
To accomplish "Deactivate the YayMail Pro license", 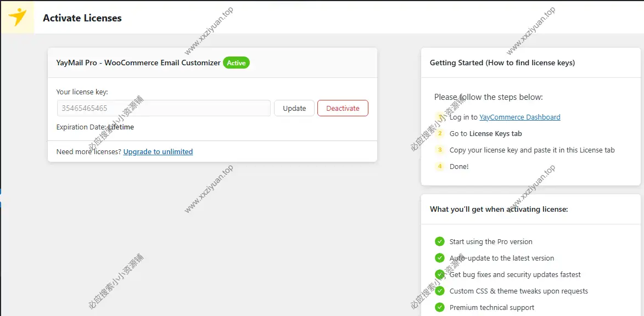I will click(343, 108).
